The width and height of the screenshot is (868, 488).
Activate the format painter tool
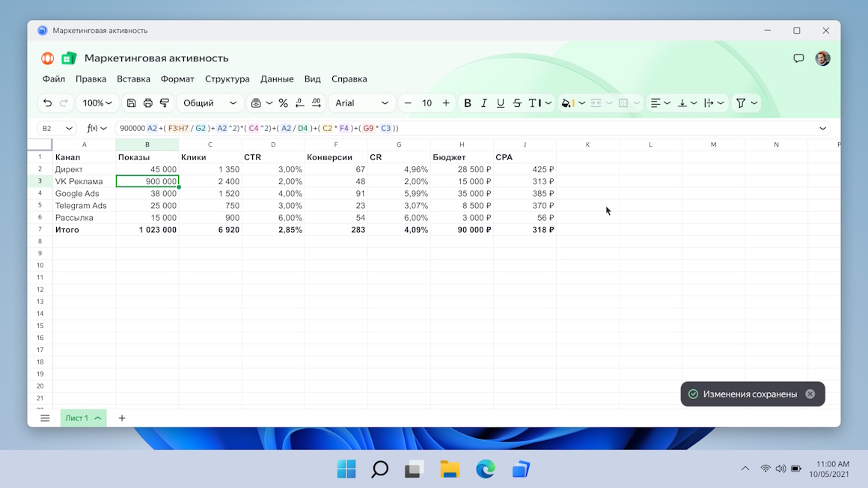tap(165, 103)
